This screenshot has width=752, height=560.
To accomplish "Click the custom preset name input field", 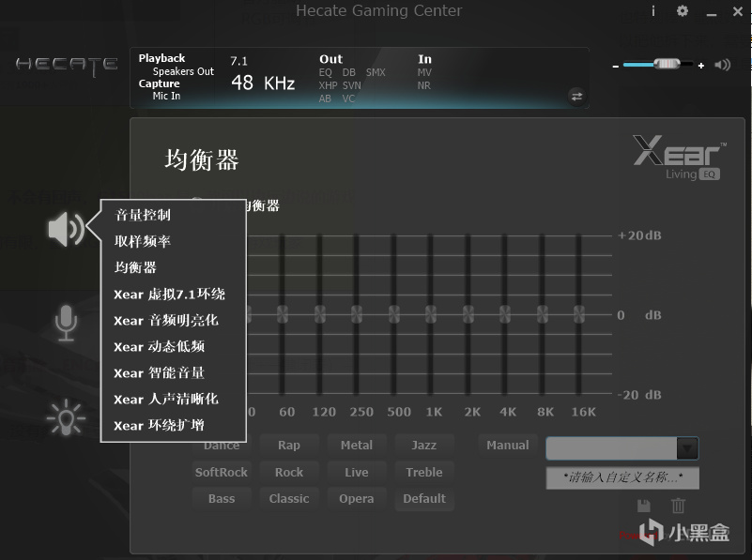I will point(622,477).
